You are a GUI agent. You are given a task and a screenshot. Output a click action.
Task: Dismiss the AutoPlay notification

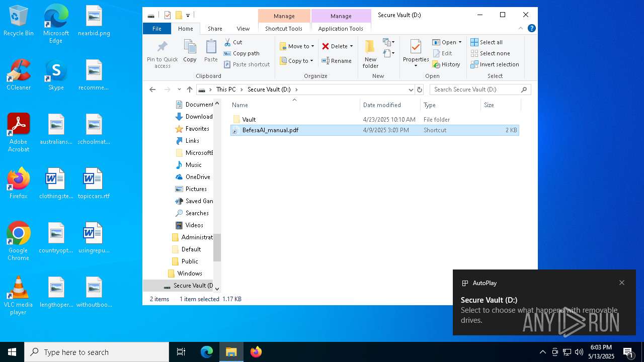point(622,283)
